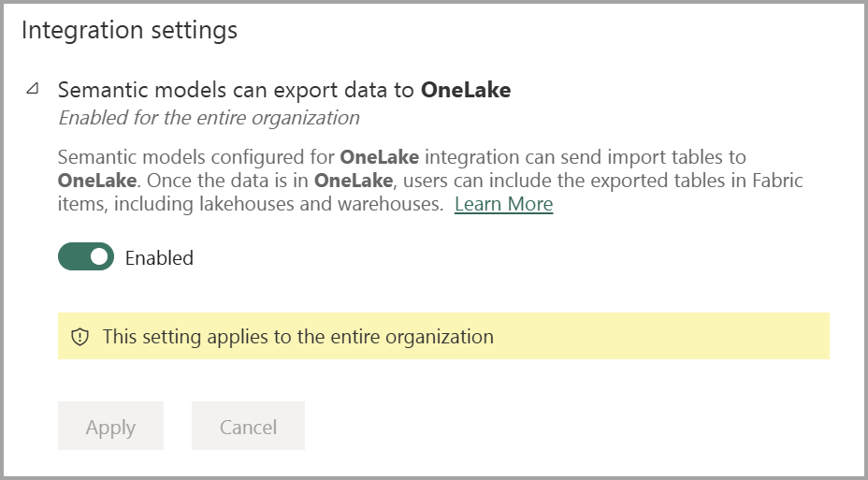The width and height of the screenshot is (868, 480).
Task: Click 'This setting applies to the entire organization' text
Action: point(297,337)
